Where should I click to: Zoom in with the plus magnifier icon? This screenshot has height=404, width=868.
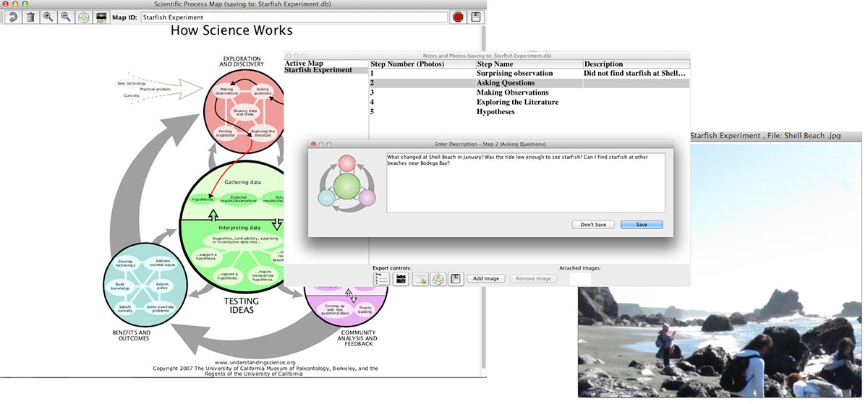click(x=48, y=17)
